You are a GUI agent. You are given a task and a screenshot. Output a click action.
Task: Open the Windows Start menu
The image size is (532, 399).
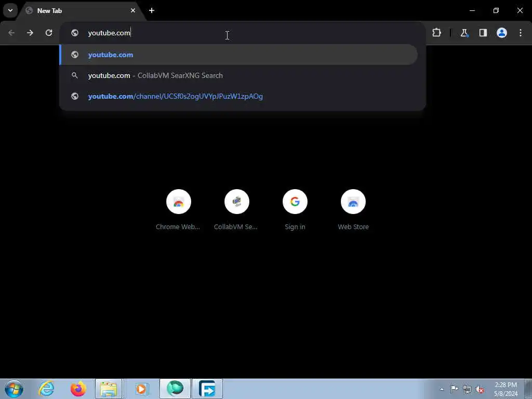pos(14,389)
